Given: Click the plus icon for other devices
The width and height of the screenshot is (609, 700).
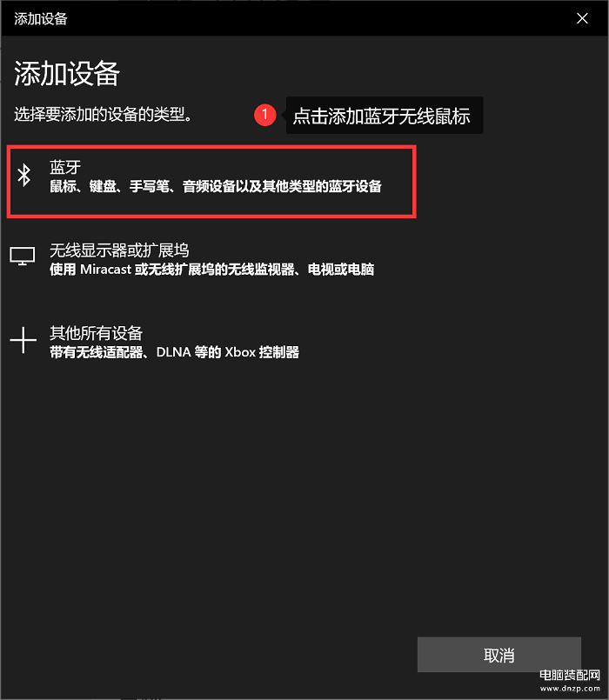Looking at the screenshot, I should (x=23, y=340).
